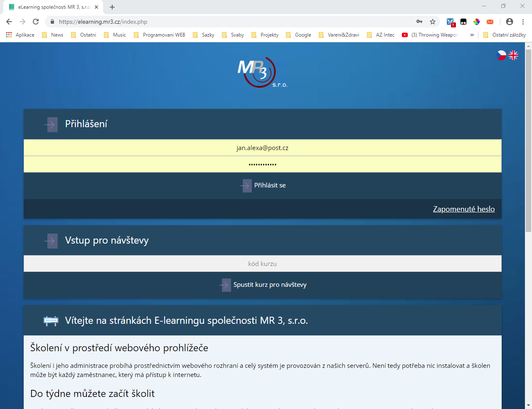Click the email field jan.alexa@post.cz
Viewport: 532px width, 409px height.
pos(263,148)
